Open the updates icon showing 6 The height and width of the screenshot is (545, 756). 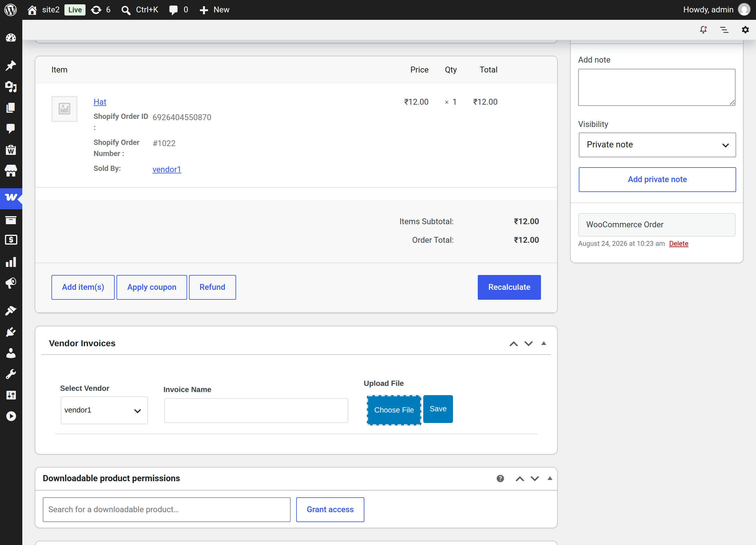click(96, 10)
